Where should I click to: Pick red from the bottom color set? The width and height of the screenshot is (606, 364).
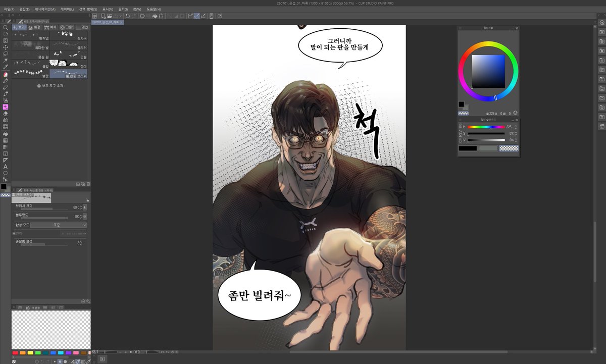pos(15,353)
